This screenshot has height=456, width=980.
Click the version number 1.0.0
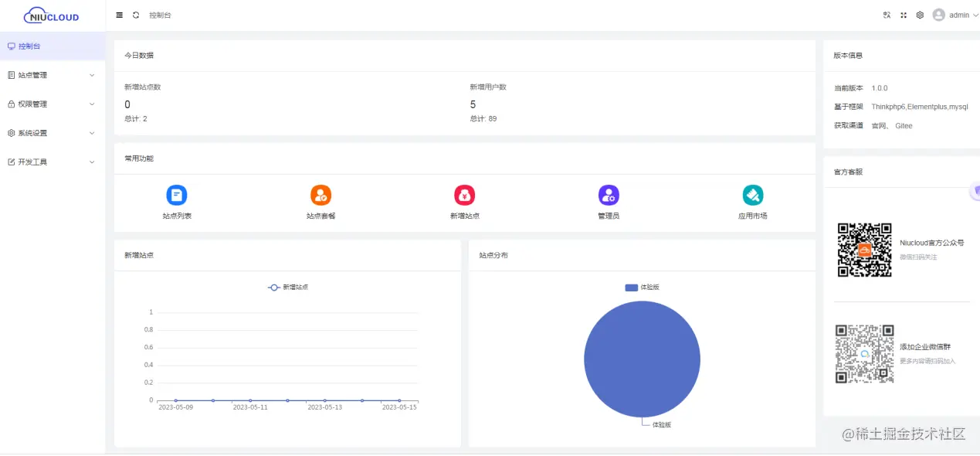pyautogui.click(x=880, y=88)
